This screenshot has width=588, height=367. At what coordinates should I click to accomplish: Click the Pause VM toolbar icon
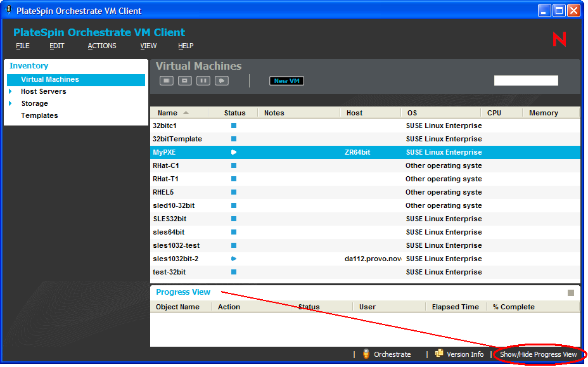203,80
